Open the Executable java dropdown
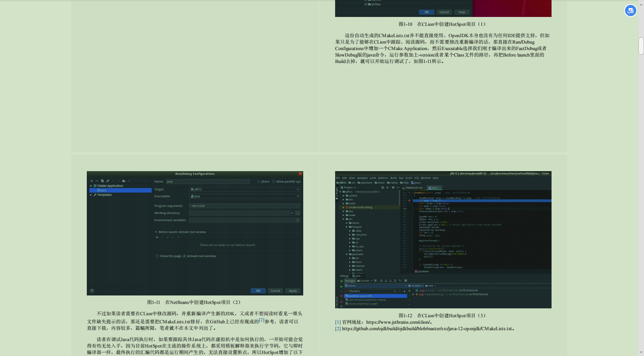The height and width of the screenshot is (356, 644). pyautogui.click(x=245, y=196)
